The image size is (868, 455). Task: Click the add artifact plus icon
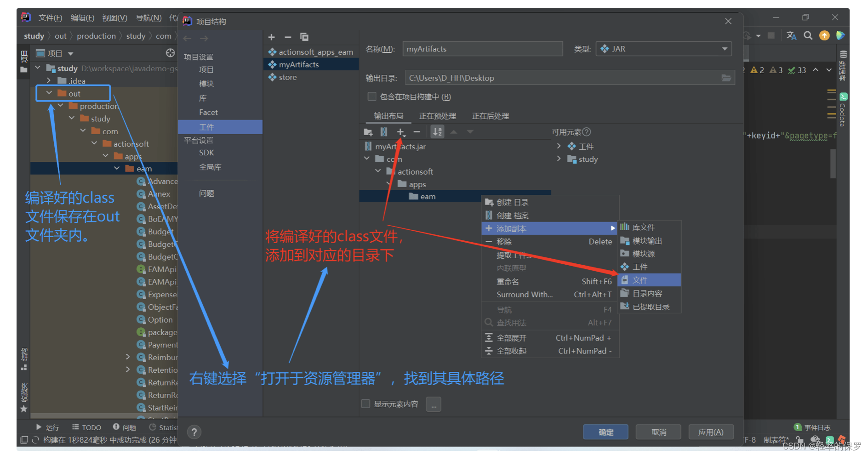271,37
